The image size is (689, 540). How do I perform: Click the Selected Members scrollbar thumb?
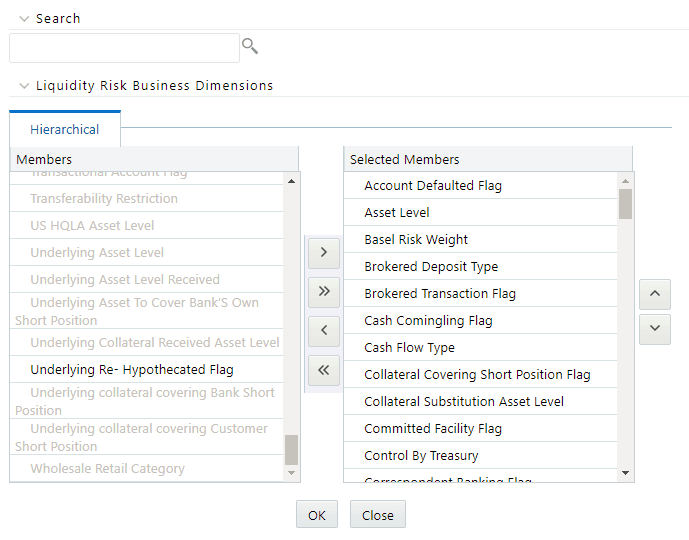click(625, 204)
